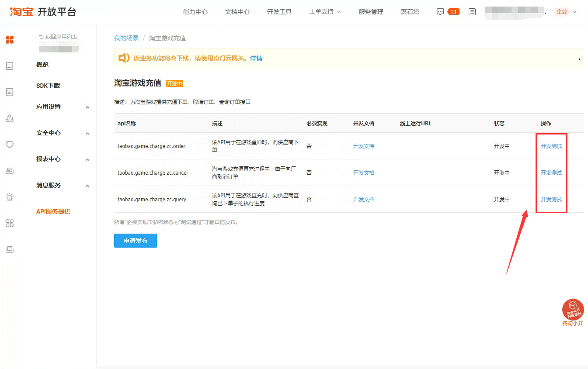This screenshot has height=369, width=588.
Task: Open the 文档中心 top menu
Action: tap(237, 12)
